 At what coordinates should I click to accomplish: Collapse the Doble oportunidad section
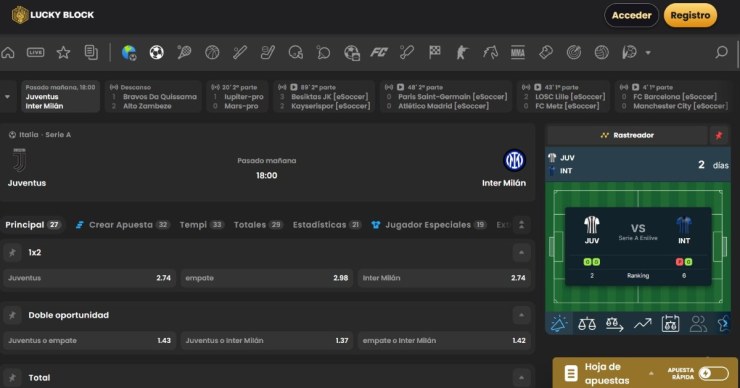tap(521, 315)
